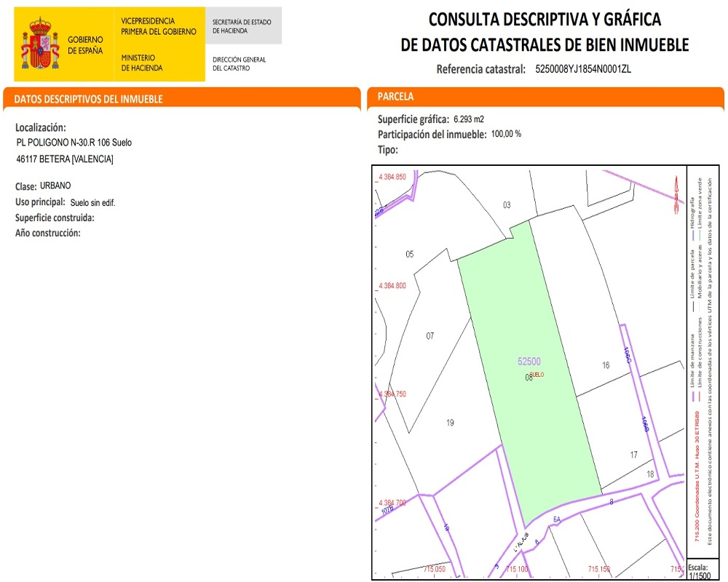Select parcel 19 on the cadastral map

[x=450, y=423]
